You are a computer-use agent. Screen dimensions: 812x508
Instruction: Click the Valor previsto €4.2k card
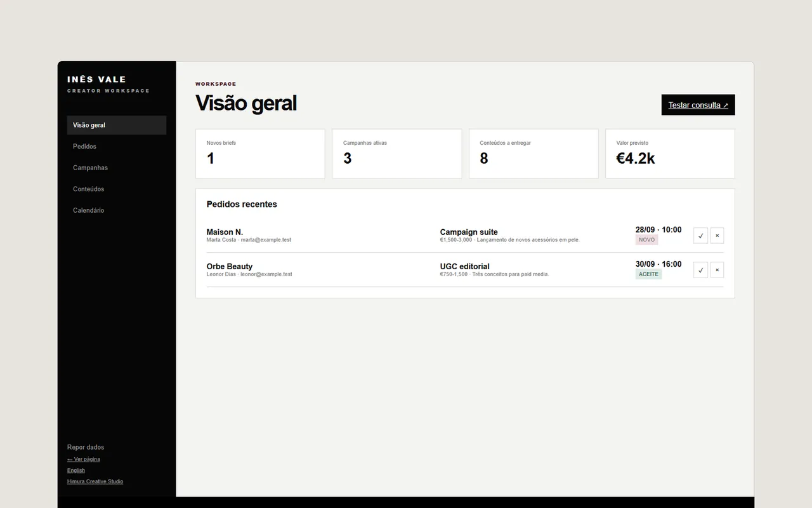[x=670, y=154]
